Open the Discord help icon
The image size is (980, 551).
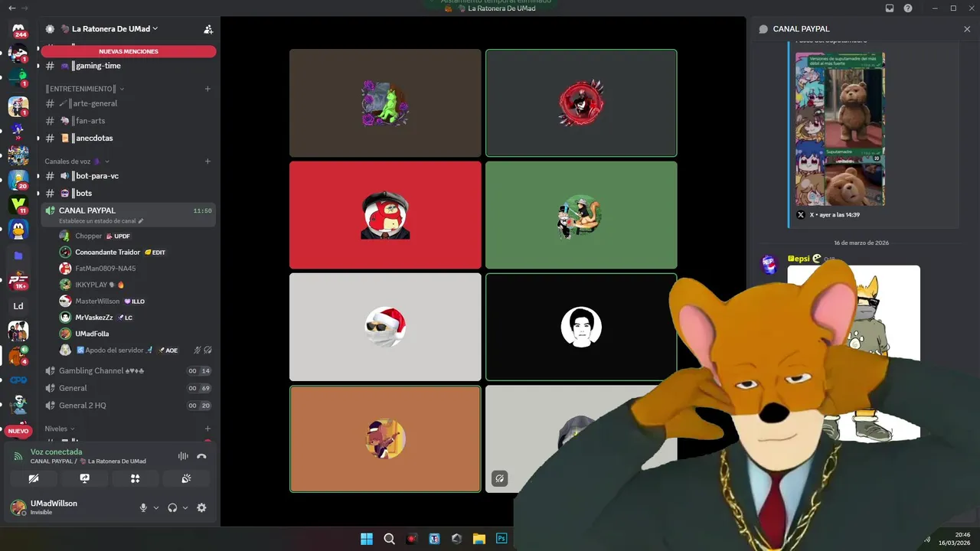pos(908,8)
